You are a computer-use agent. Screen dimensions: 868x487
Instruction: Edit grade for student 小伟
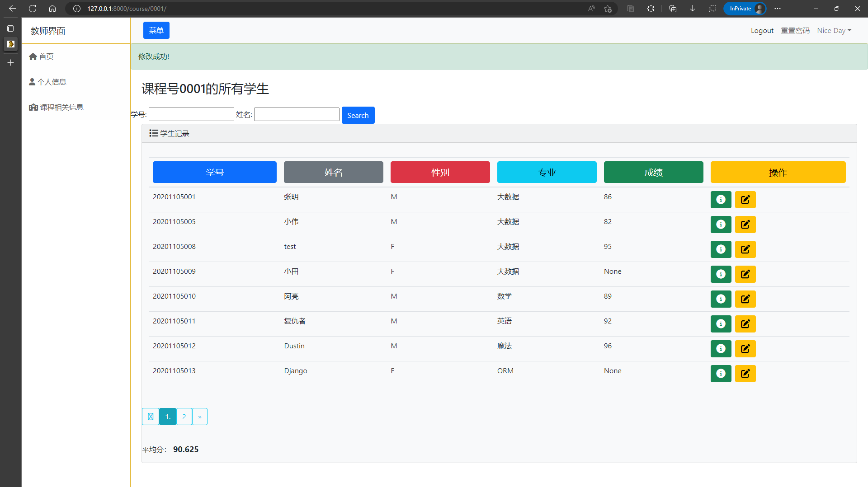tap(745, 225)
